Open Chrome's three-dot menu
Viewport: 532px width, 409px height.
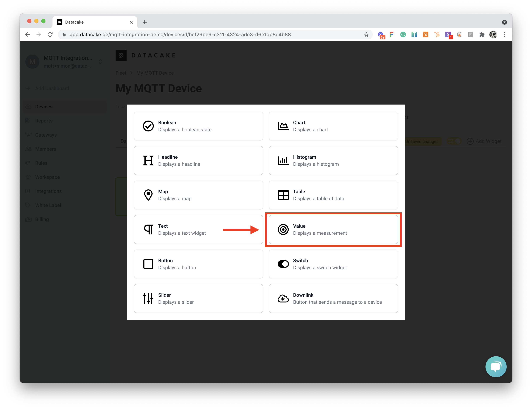coord(505,34)
